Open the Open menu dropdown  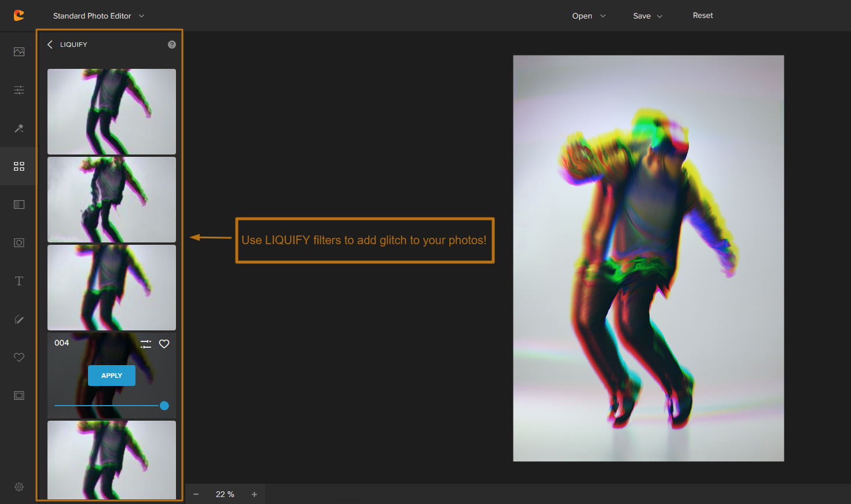coord(588,16)
